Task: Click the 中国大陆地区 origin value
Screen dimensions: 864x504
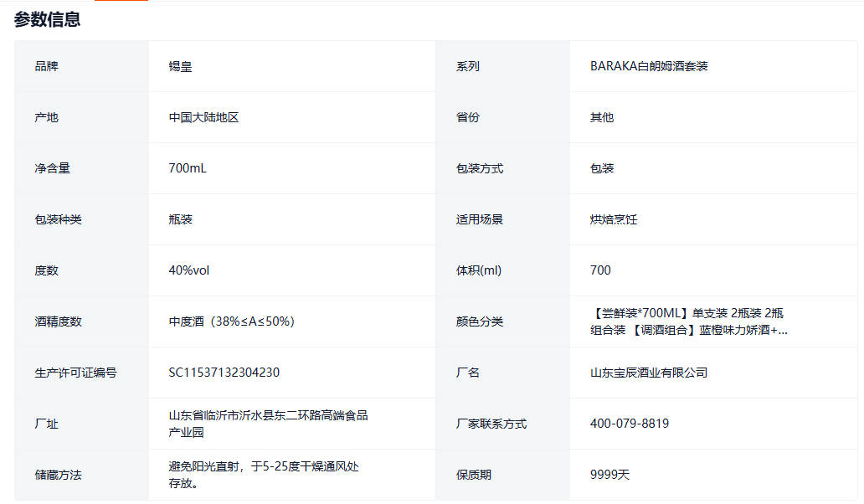Action: coord(203,117)
